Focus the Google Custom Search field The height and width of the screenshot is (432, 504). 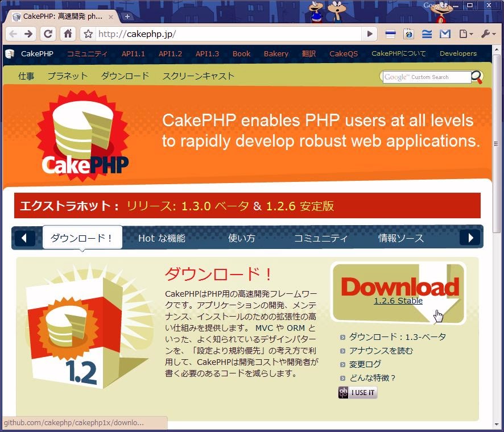427,77
